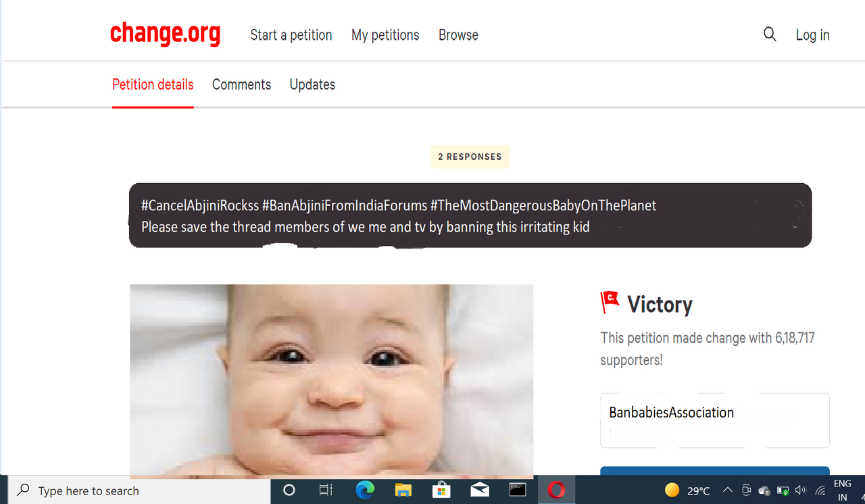Click the 29°C temperature text in the taskbar
The image size is (865, 504).
click(x=699, y=491)
